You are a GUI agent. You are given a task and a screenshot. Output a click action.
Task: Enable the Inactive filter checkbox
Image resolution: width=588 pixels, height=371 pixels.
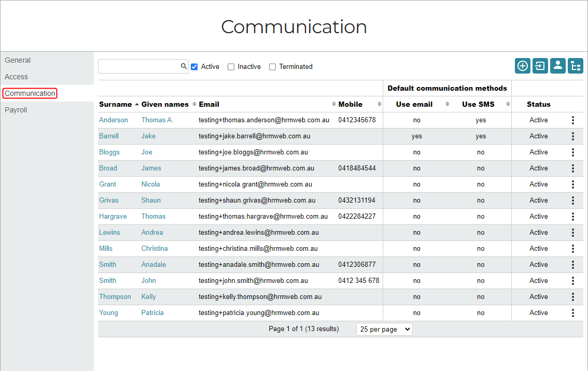231,67
